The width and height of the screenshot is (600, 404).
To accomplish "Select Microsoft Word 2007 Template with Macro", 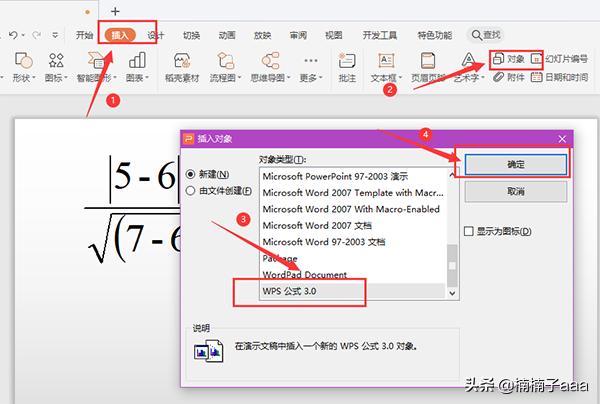I will [352, 193].
